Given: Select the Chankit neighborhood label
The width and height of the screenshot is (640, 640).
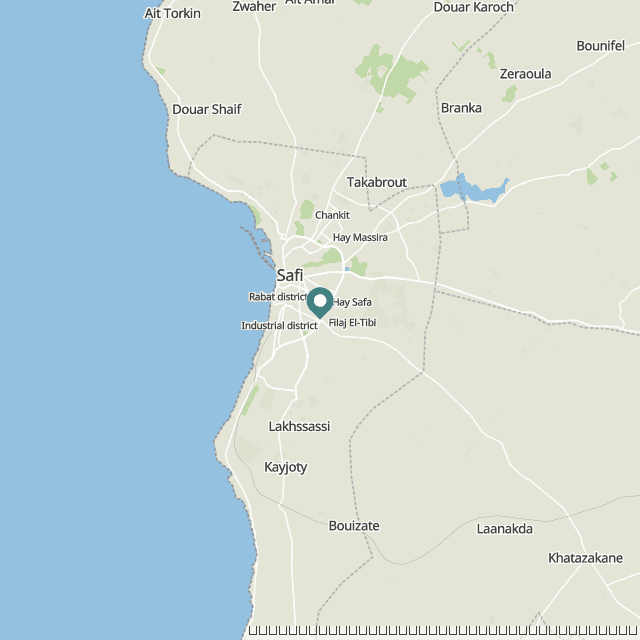Looking at the screenshot, I should [x=332, y=215].
